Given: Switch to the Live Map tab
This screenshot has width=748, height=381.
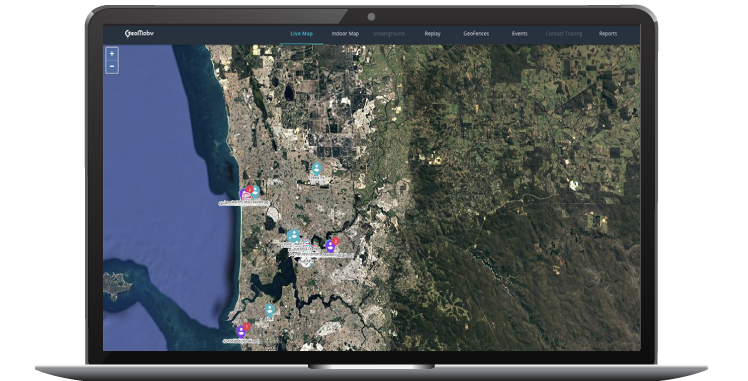Looking at the screenshot, I should pos(301,34).
